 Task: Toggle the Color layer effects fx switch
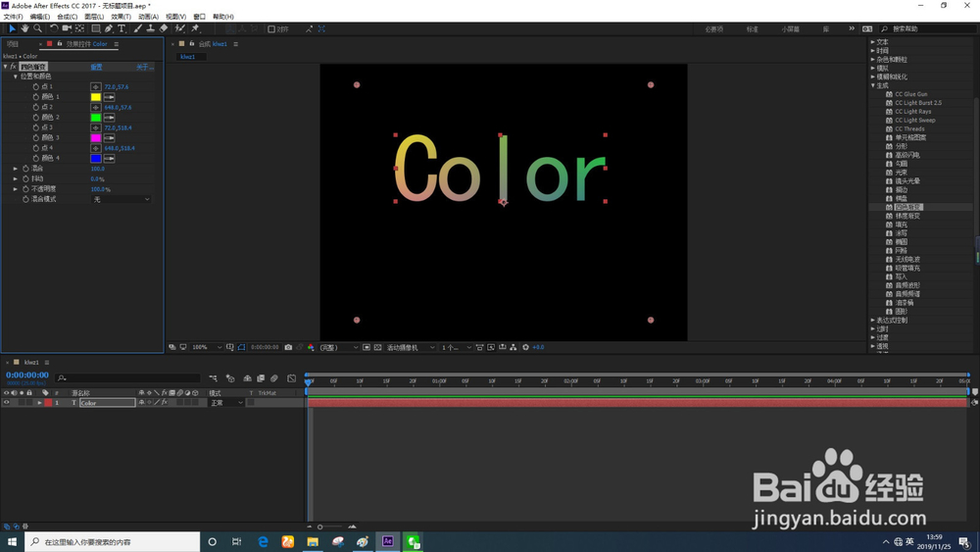[x=165, y=403]
